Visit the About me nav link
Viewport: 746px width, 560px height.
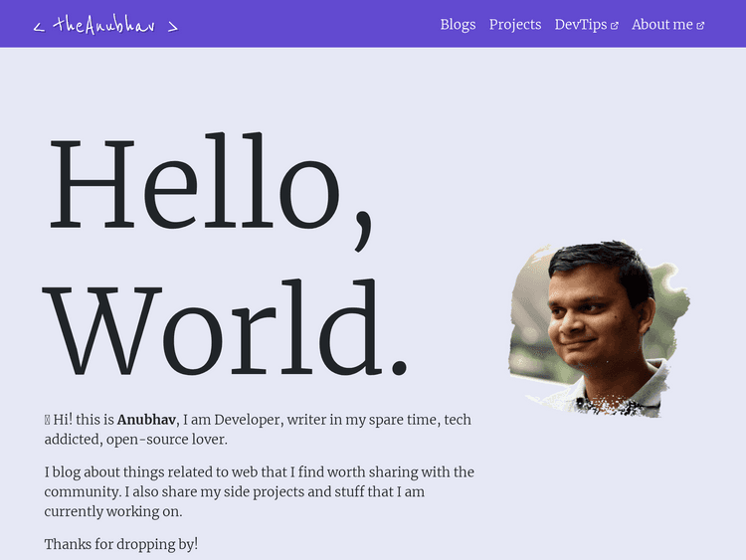click(x=667, y=24)
